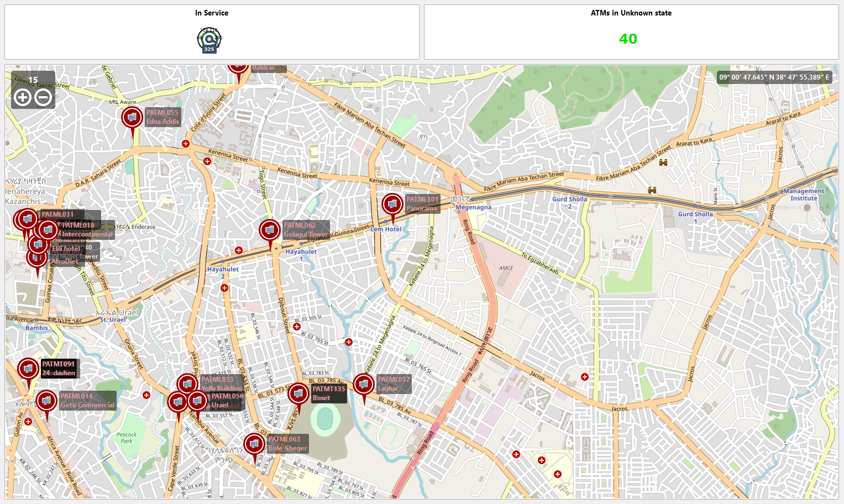
Task: Select the PATML056 Urael ATM marker
Action: pyautogui.click(x=197, y=401)
